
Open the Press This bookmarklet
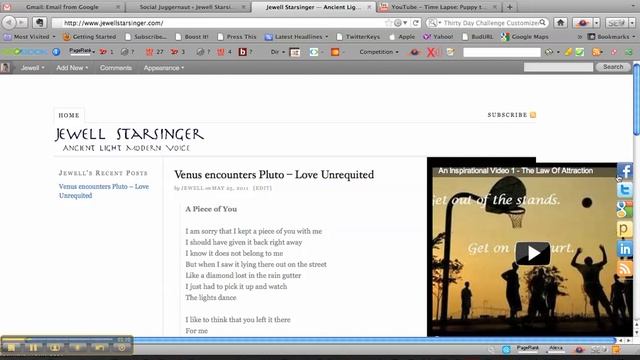(237, 37)
